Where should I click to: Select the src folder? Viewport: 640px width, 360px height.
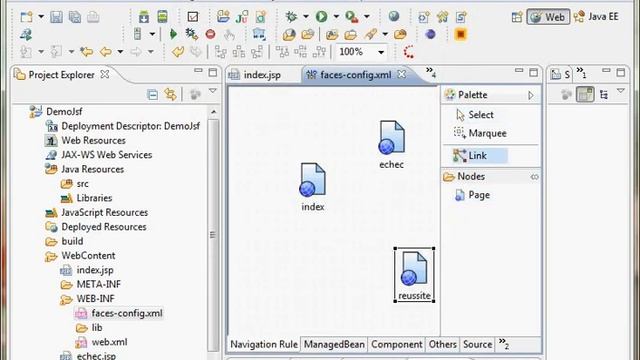74,184
